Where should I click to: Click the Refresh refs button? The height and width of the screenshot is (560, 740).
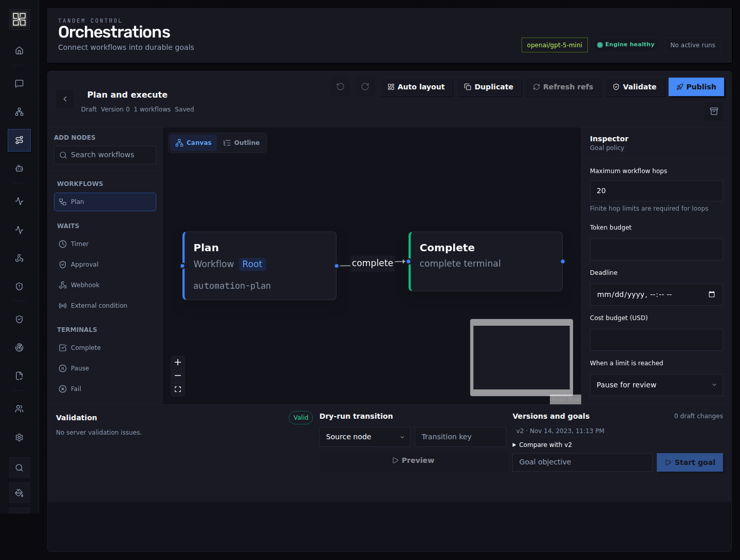563,87
